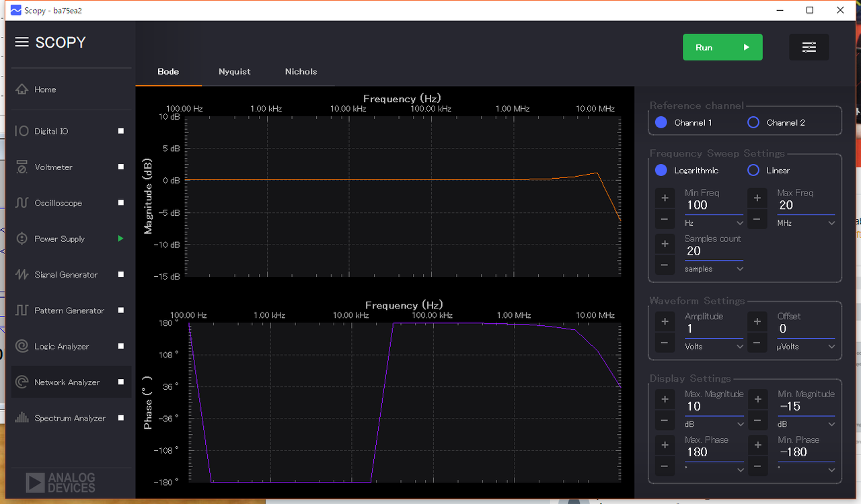The image size is (861, 504).
Task: Click the Max. Magnitude value field
Action: 713,407
